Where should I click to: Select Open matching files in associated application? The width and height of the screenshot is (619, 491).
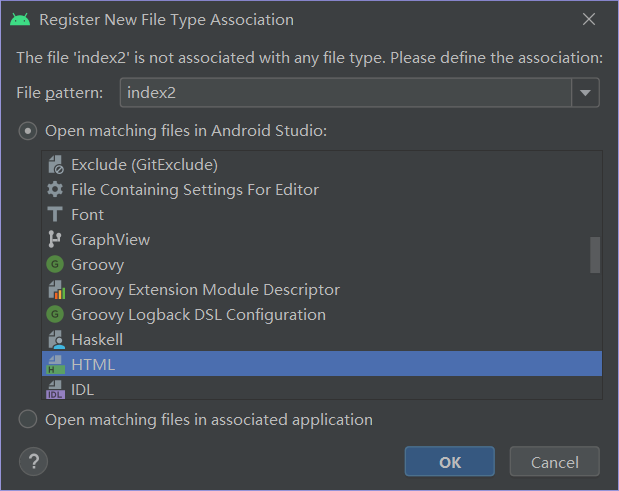coord(28,419)
